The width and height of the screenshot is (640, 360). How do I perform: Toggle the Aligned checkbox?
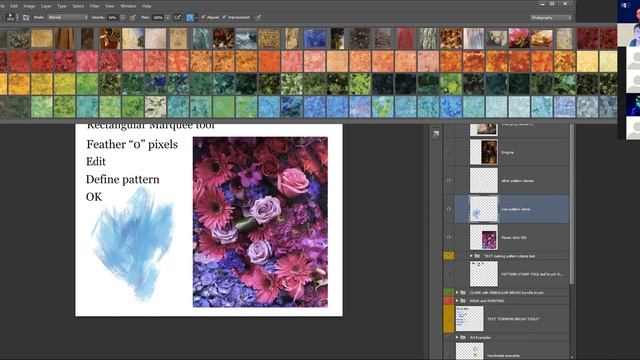click(x=203, y=17)
